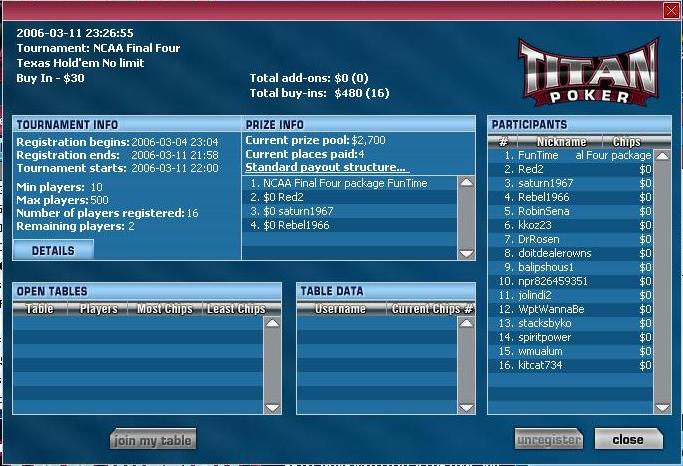Select participant WptWannaBe

pyautogui.click(x=571, y=309)
